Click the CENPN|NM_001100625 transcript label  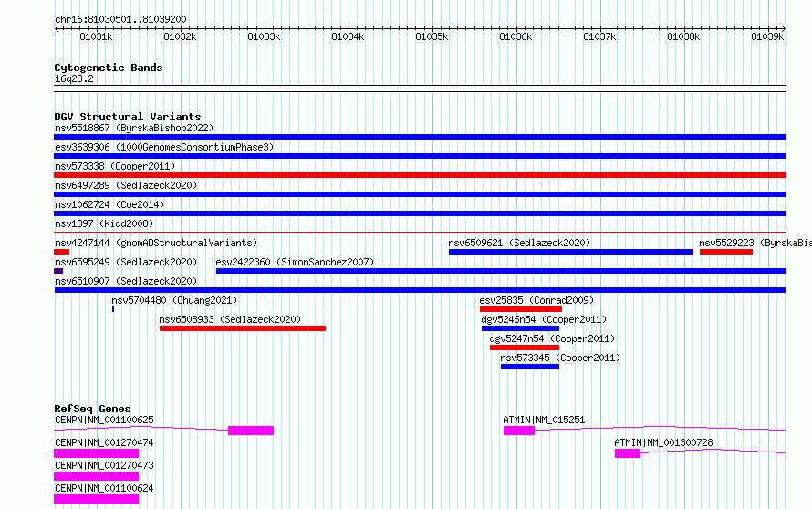pyautogui.click(x=104, y=420)
